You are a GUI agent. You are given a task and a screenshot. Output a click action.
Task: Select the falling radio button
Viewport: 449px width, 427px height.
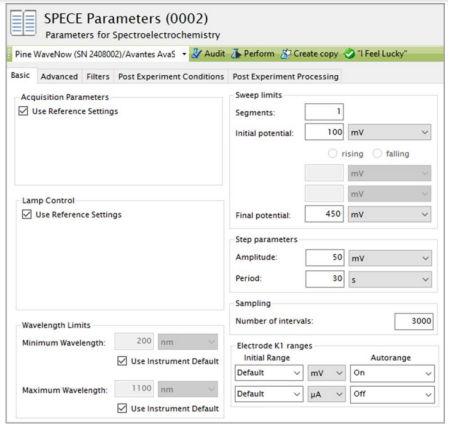(x=377, y=154)
